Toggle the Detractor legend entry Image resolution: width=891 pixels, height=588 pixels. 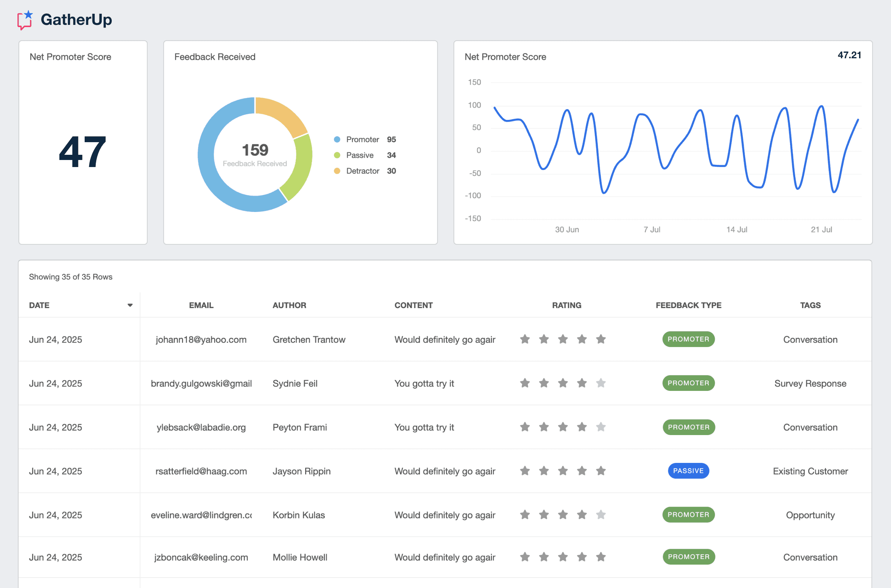click(x=362, y=171)
